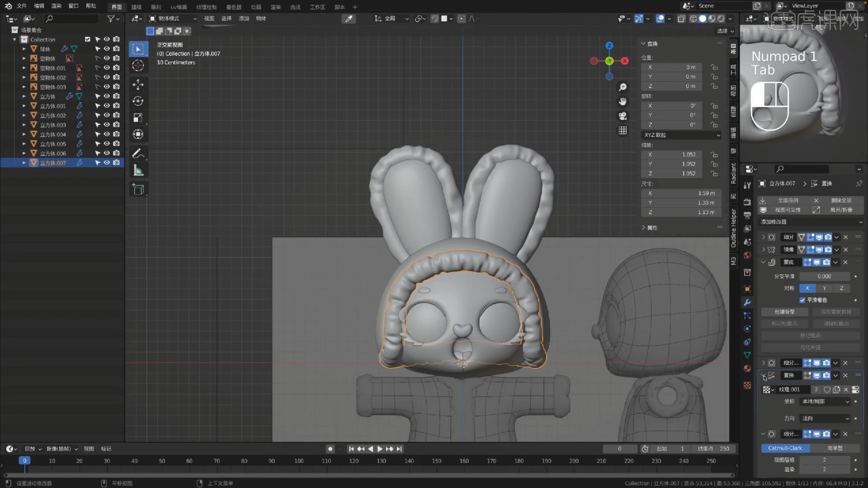Viewport: 868px width, 488px height.
Task: Open the Render properties tab
Action: pyautogui.click(x=747, y=202)
